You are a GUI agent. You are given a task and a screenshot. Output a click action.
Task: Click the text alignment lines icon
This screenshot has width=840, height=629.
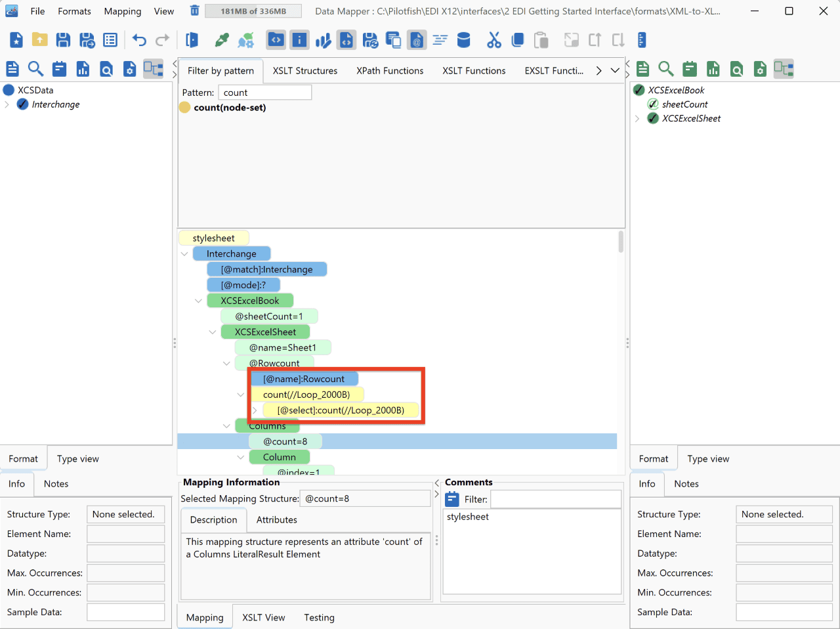[440, 40]
